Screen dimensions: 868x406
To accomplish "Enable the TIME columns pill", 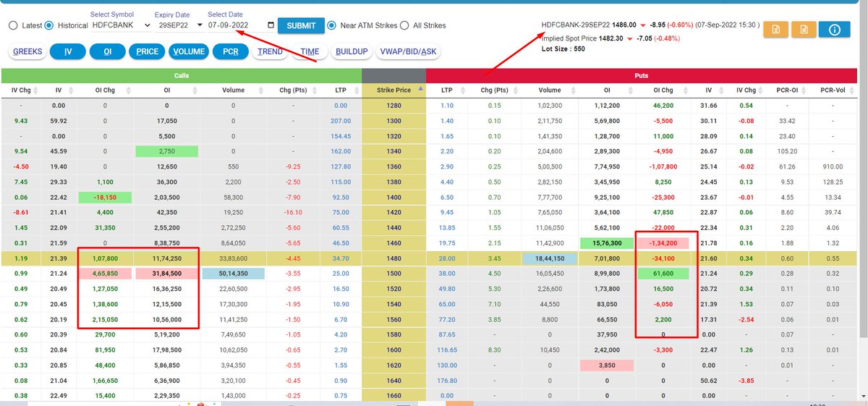I will click(310, 52).
